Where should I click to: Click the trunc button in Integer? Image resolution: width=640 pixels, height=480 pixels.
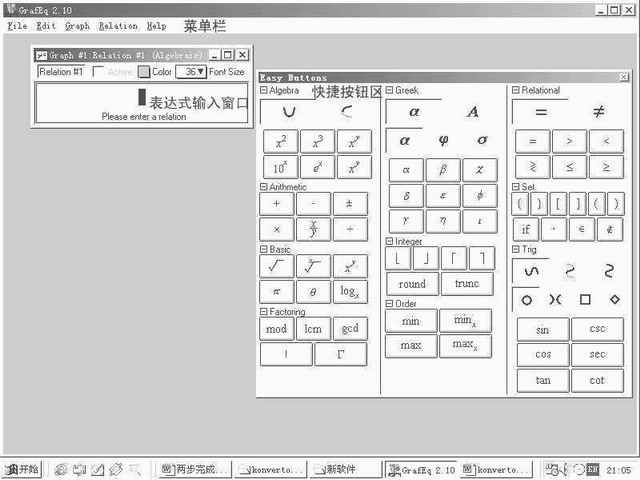pos(467,284)
